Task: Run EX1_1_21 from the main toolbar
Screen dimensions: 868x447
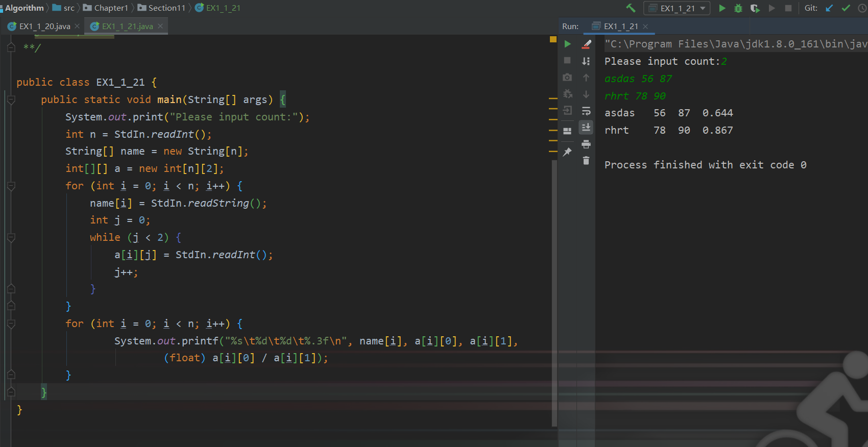Action: (x=722, y=8)
